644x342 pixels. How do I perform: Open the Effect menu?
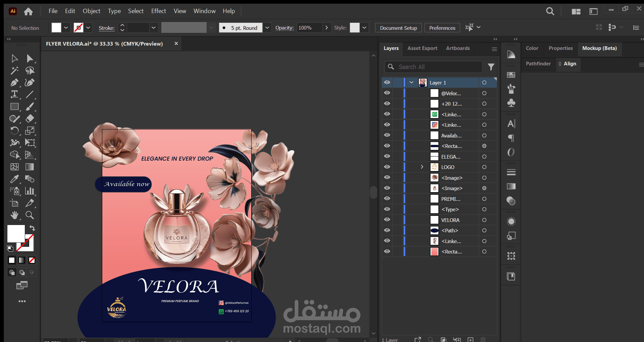(158, 11)
